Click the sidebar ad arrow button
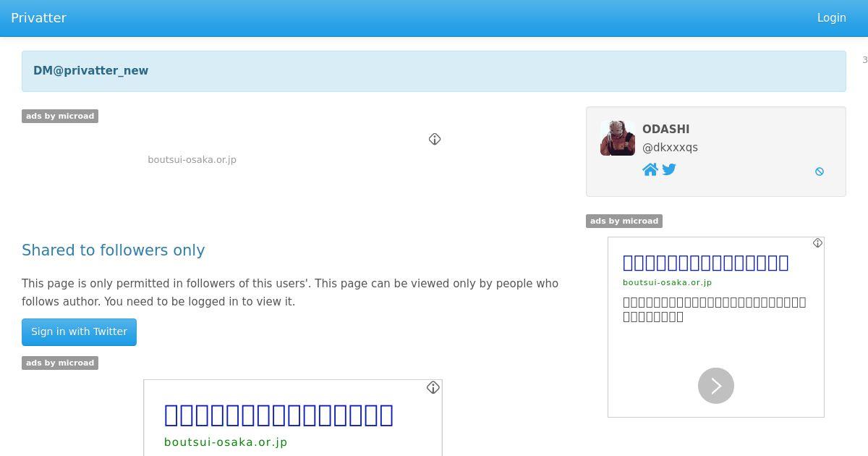Viewport: 868px width, 456px height. pyautogui.click(x=716, y=386)
